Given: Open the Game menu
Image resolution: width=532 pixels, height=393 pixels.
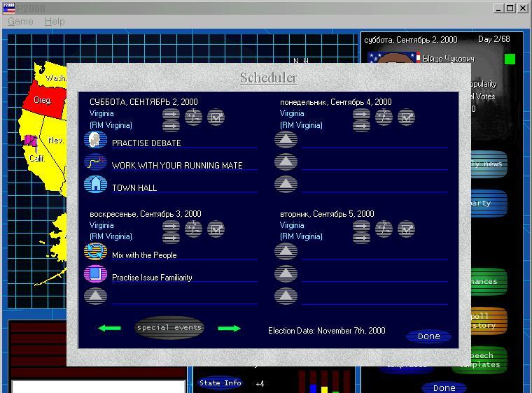Looking at the screenshot, I should [20, 22].
